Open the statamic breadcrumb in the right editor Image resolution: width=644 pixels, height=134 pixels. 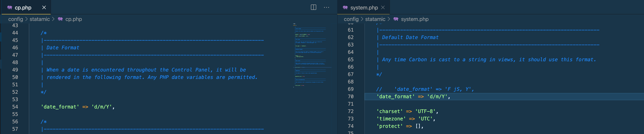(x=375, y=19)
